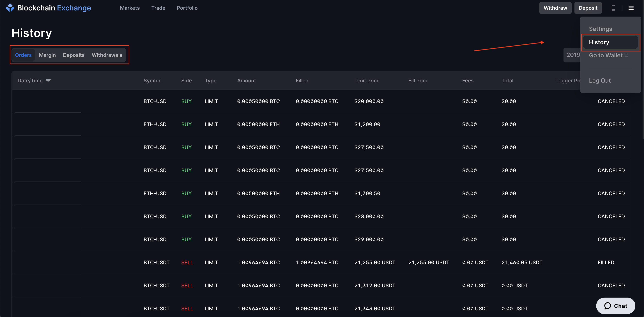Select Settings in the dropdown menu
644x317 pixels.
coord(600,29)
